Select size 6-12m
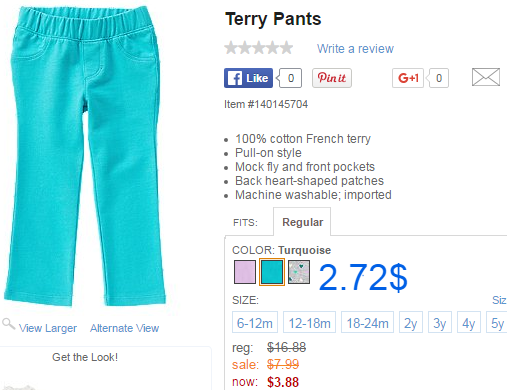Image resolution: width=507 pixels, height=390 pixels. pyautogui.click(x=255, y=322)
